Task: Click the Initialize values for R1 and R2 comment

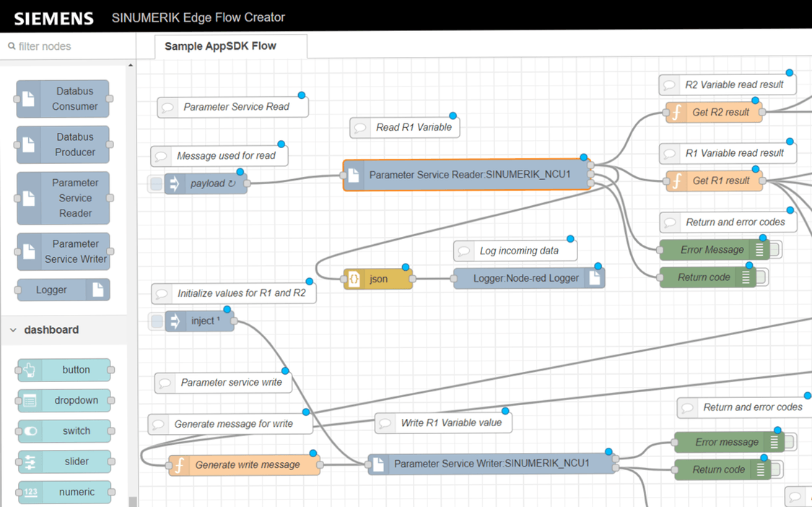Action: point(234,293)
